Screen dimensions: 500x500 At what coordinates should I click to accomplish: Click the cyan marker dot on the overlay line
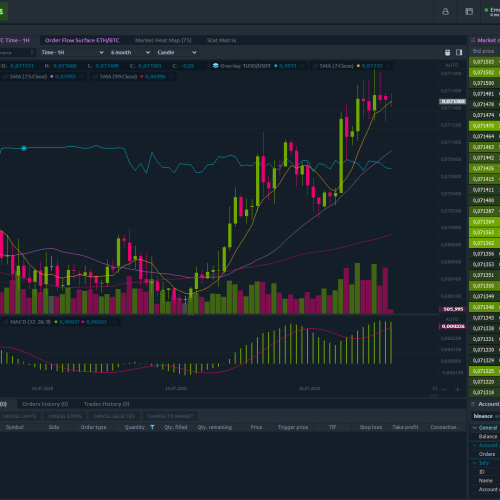point(24,148)
